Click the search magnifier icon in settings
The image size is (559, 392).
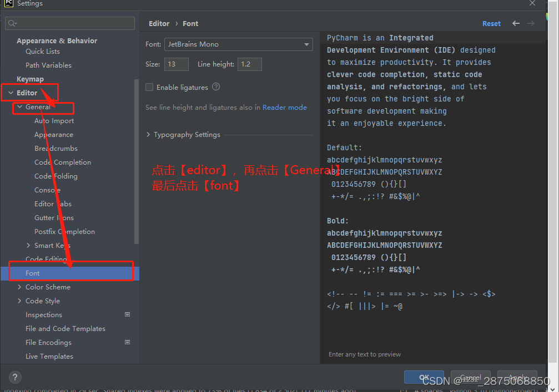[12, 23]
